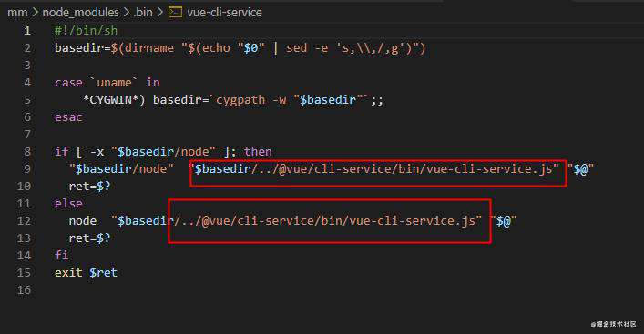Click the if keyword on line 8

tap(62, 151)
